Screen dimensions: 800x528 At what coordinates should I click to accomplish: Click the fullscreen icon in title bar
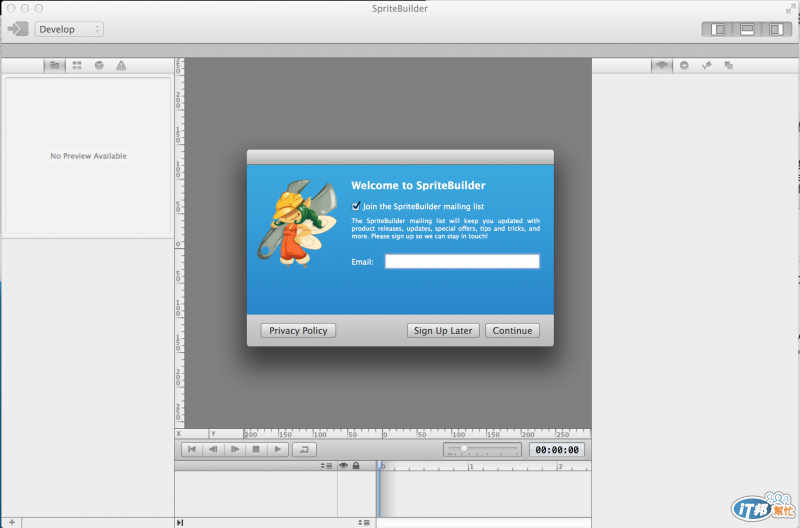[x=790, y=9]
